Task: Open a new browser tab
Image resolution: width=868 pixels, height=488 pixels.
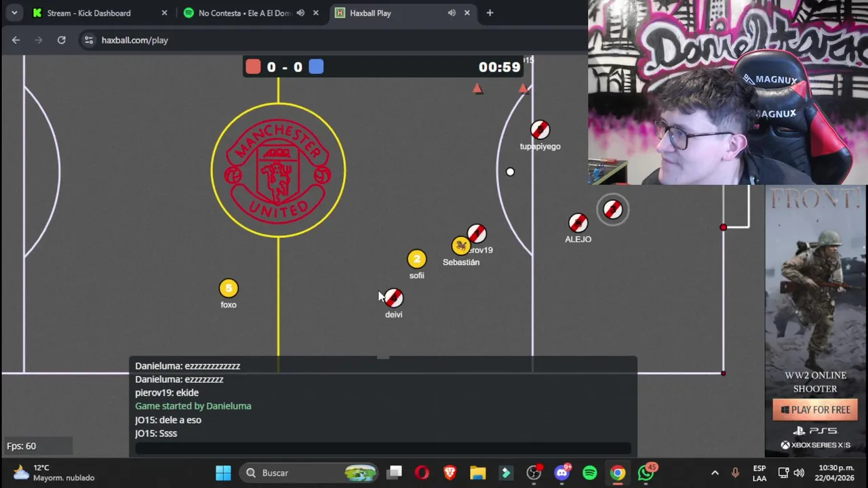Action: pyautogui.click(x=490, y=13)
